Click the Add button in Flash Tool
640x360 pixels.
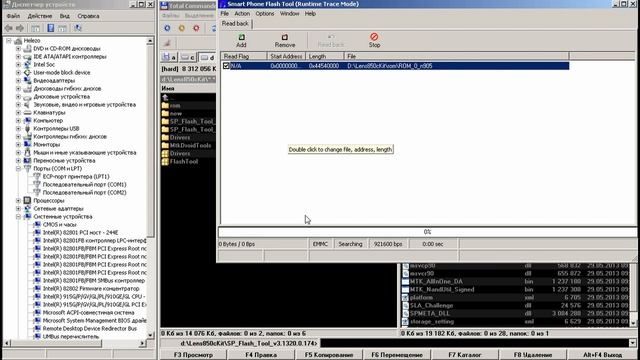[241, 40]
